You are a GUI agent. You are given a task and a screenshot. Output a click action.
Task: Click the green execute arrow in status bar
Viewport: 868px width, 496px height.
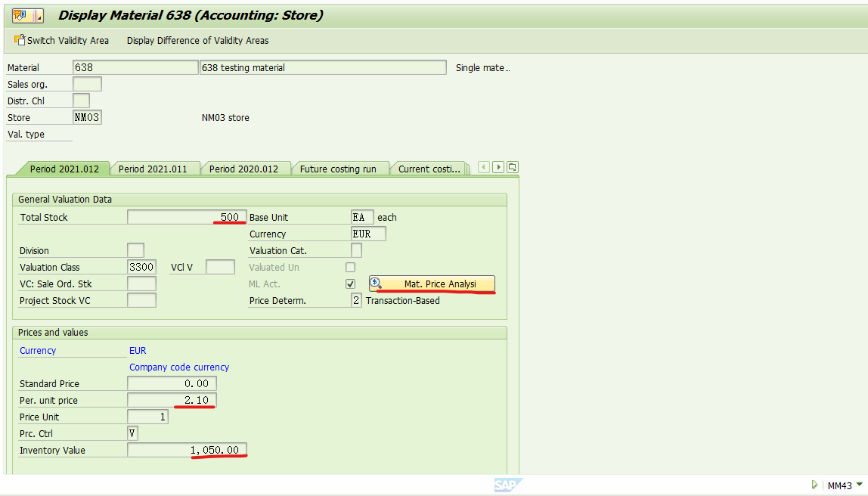[x=815, y=485]
